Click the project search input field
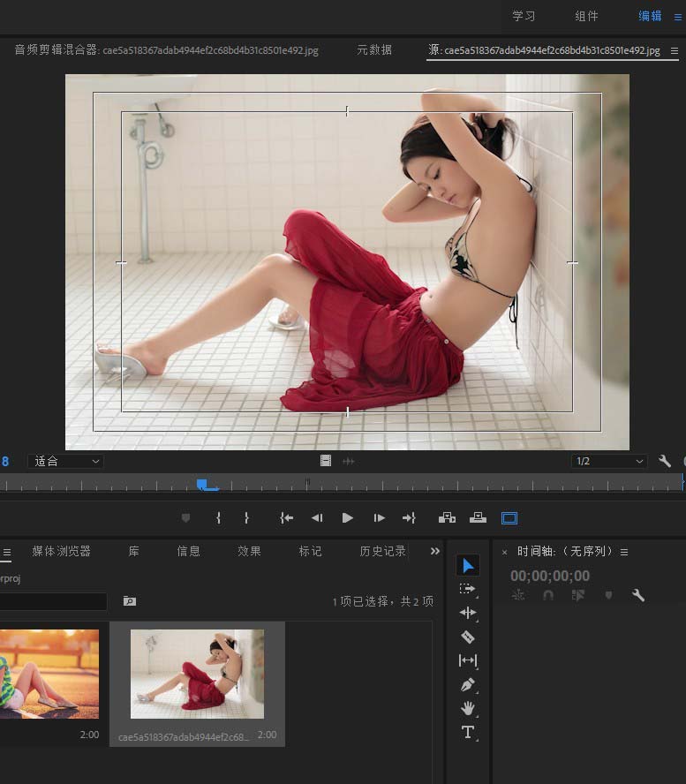Viewport: 686px width, 784px height. [53, 601]
